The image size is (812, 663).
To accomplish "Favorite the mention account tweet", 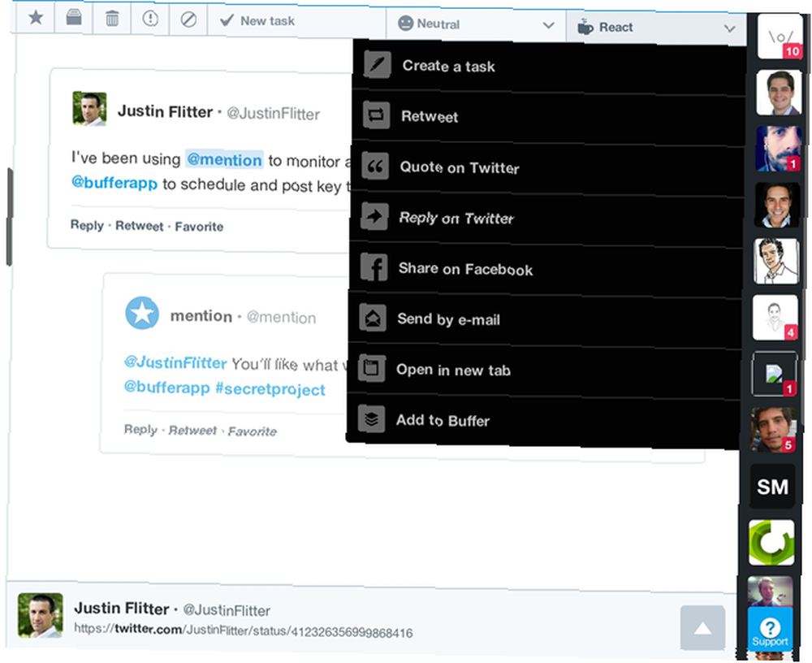I will 253,431.
